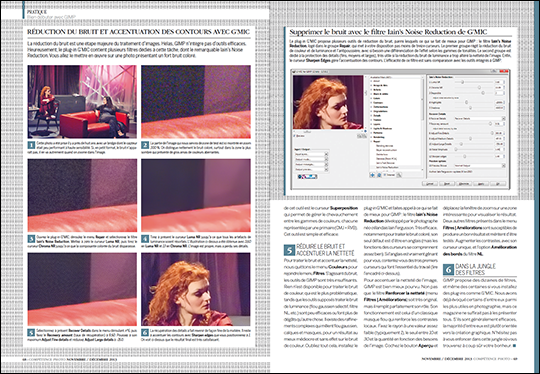Collapse the Repair filter category
The height and width of the screenshot is (374, 540).
click(x=371, y=142)
